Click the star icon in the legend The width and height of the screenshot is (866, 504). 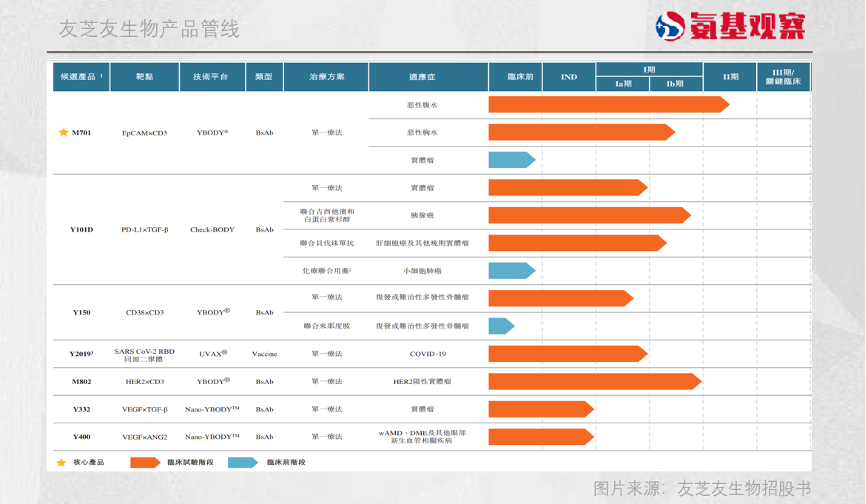61,462
